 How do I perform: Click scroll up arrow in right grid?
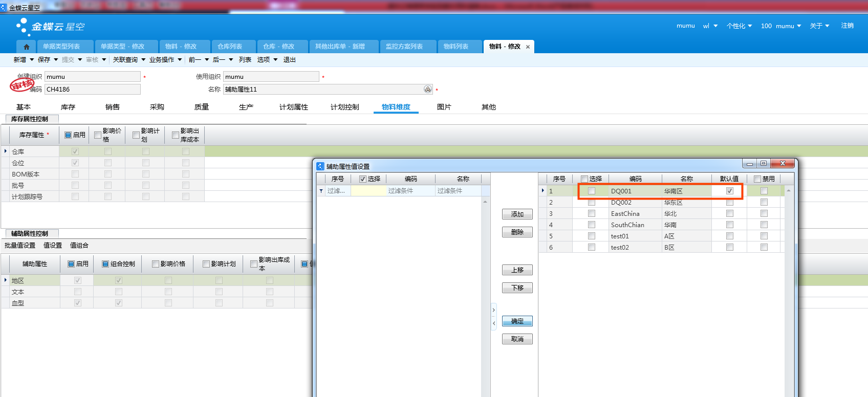pos(789,190)
